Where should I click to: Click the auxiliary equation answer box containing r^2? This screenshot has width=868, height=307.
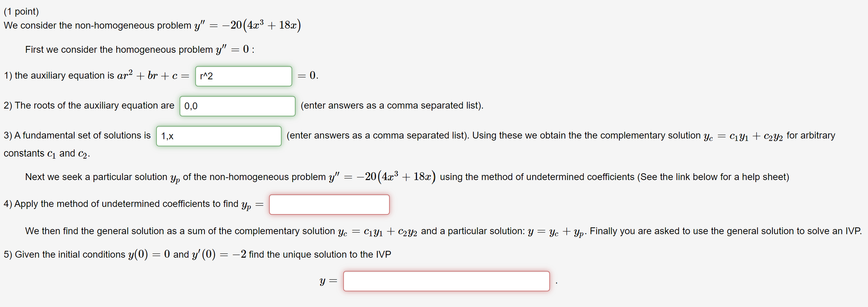coord(243,76)
